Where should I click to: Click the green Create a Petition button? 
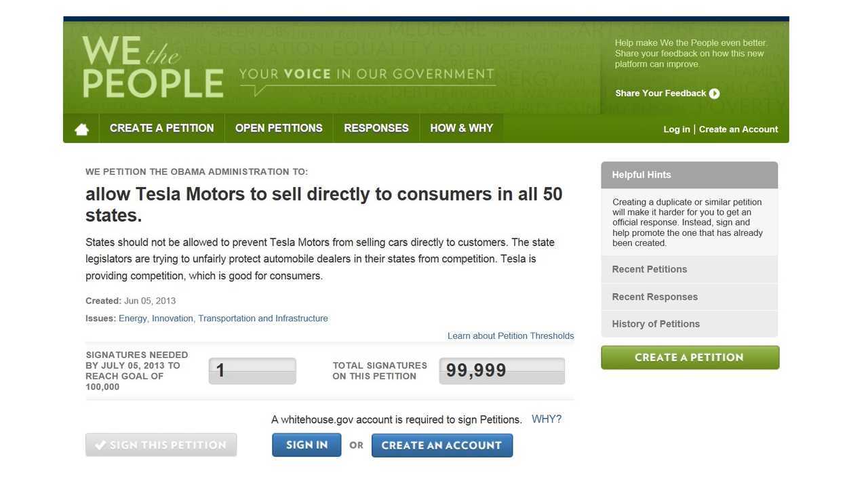coord(690,357)
